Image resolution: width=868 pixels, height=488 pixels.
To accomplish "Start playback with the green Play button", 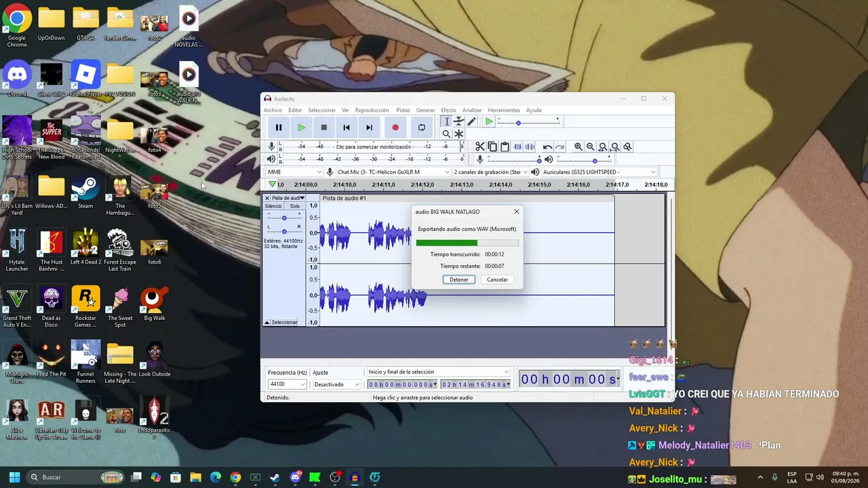I will [x=302, y=127].
